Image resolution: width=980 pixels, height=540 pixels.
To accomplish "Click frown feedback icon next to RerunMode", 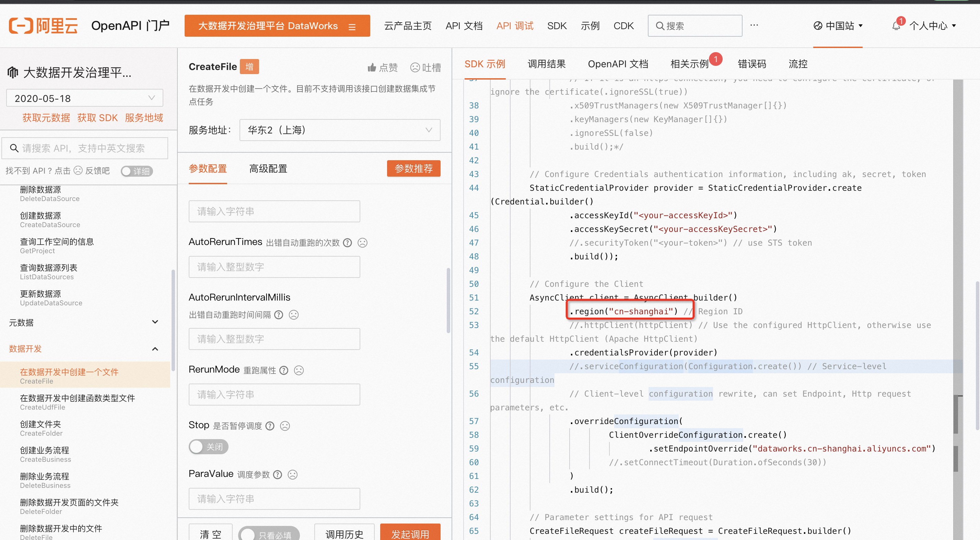I will 299,370.
